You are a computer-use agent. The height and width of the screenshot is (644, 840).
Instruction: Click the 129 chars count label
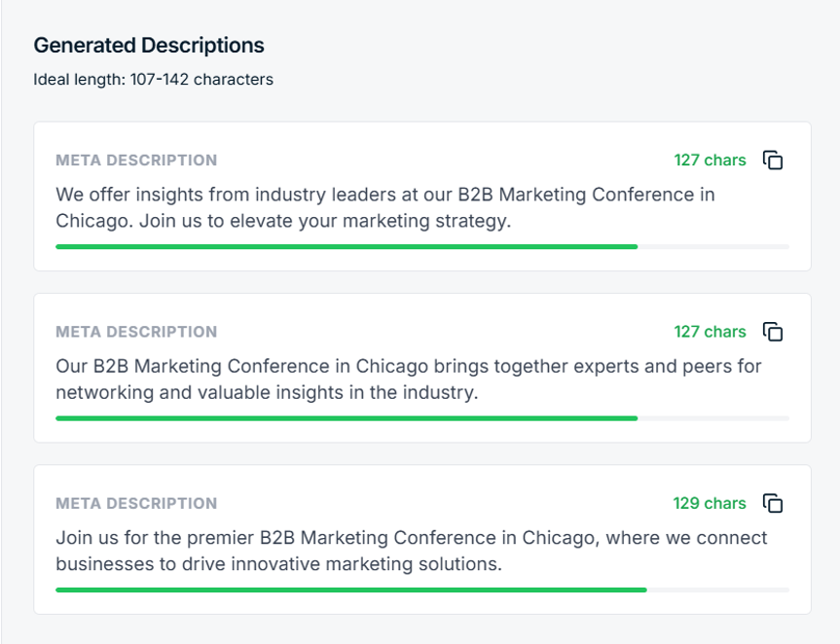pos(709,503)
